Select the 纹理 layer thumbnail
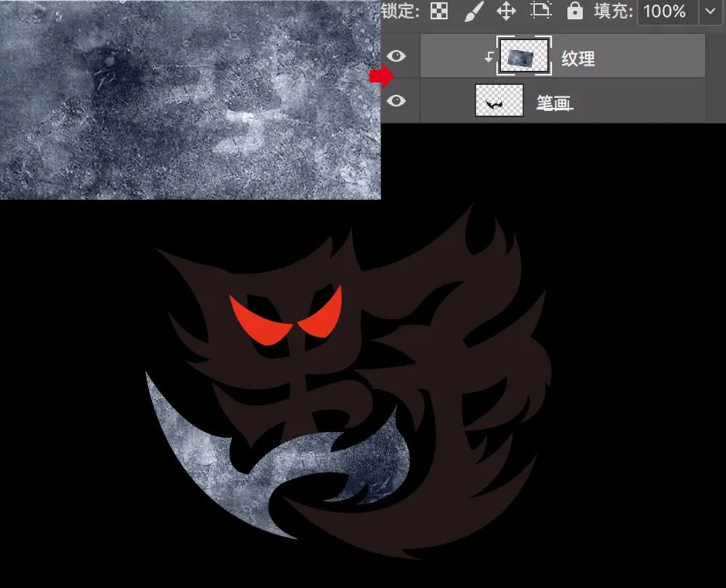Image resolution: width=726 pixels, height=588 pixels. click(x=523, y=58)
